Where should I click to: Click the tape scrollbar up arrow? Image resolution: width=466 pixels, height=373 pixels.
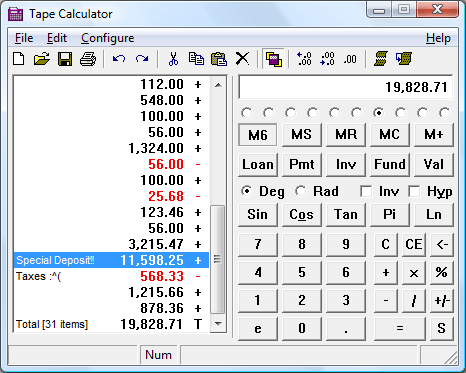218,85
